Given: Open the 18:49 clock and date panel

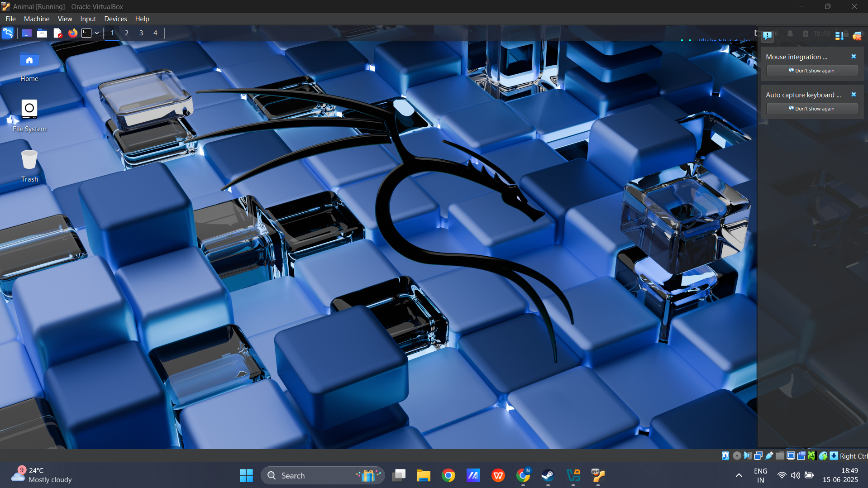Looking at the screenshot, I should click(x=840, y=475).
